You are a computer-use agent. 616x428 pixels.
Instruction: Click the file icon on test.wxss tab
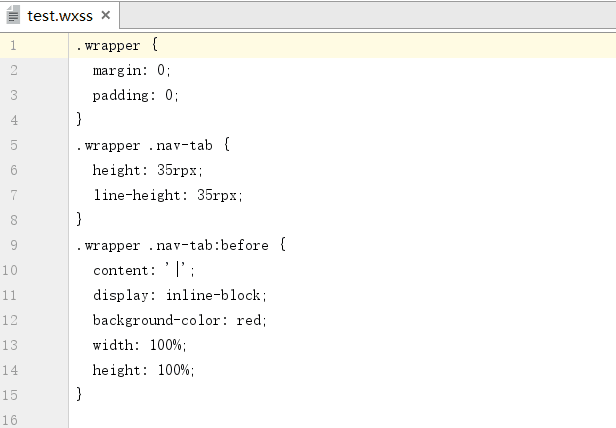13,15
